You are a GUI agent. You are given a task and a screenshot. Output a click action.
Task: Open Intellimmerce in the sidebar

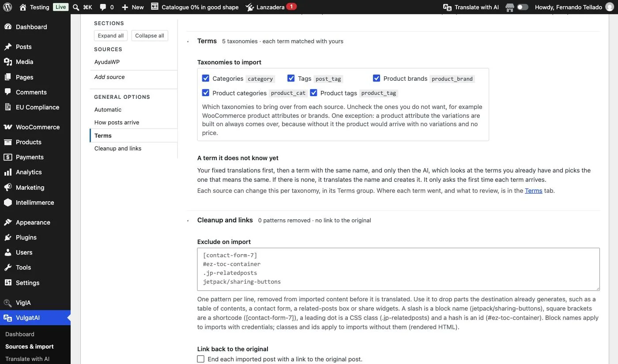pos(35,203)
